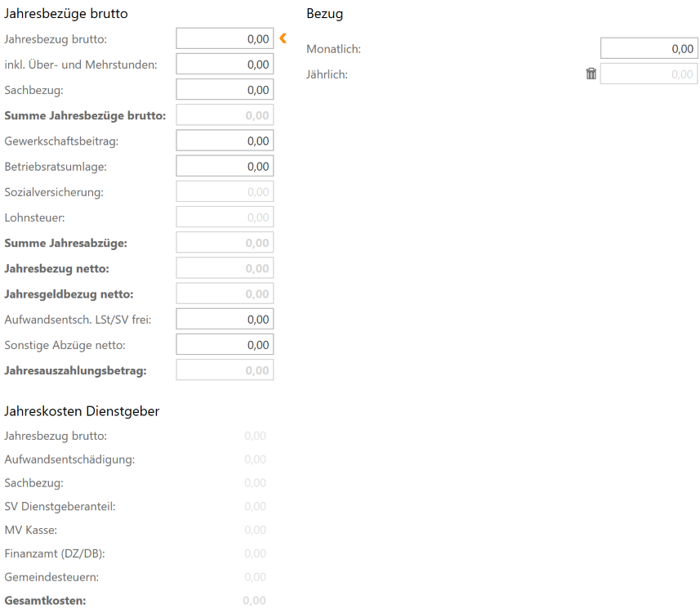
Task: Click the inkl. Über- und Mehrstunden field
Action: (x=225, y=64)
